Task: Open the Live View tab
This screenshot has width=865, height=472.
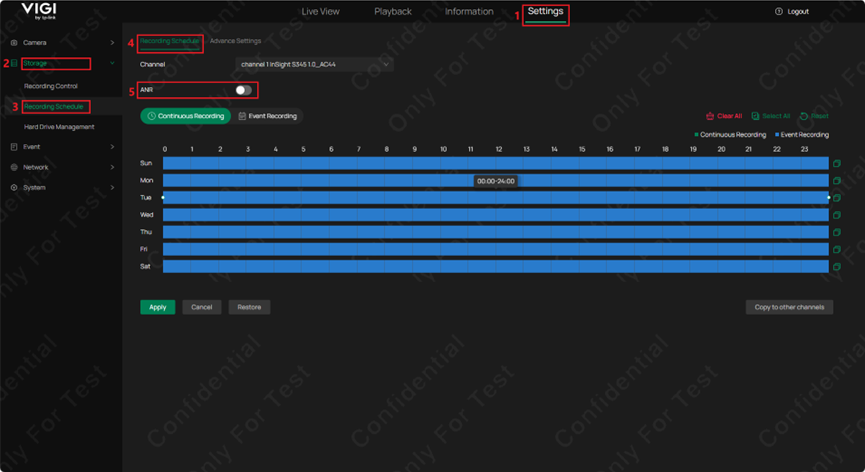Action: click(321, 12)
